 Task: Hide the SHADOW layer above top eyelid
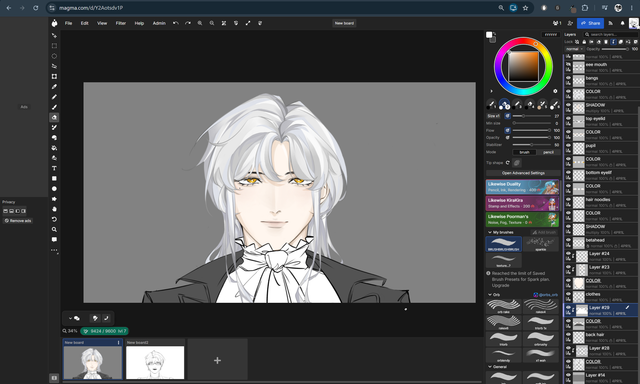coord(568,104)
